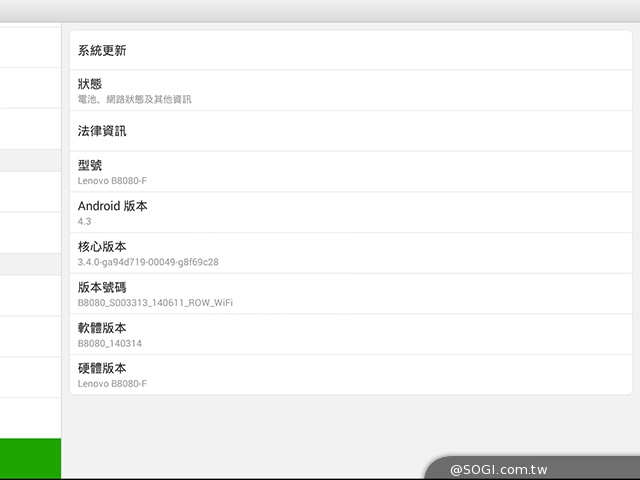Click Lenovo B8080-F text under 硬體版本

click(112, 384)
